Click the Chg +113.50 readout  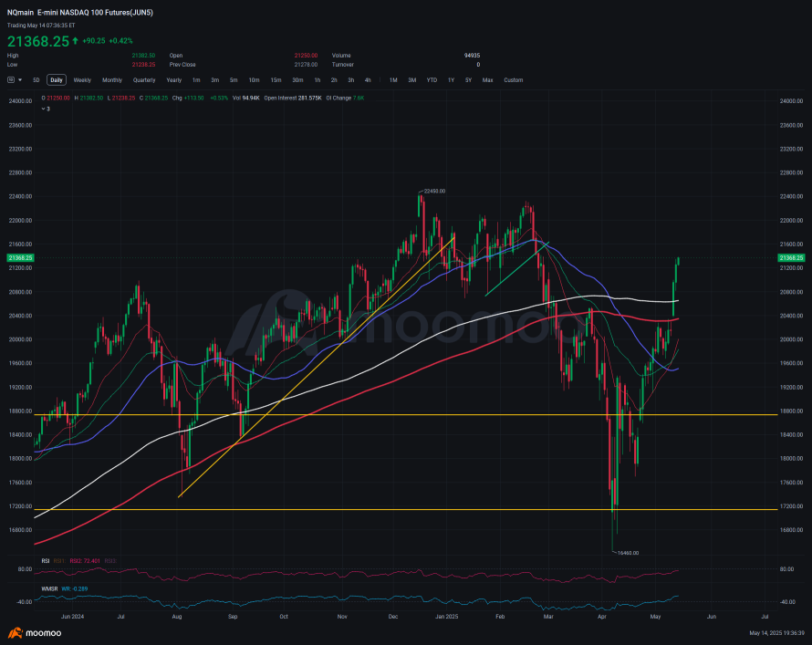click(188, 98)
